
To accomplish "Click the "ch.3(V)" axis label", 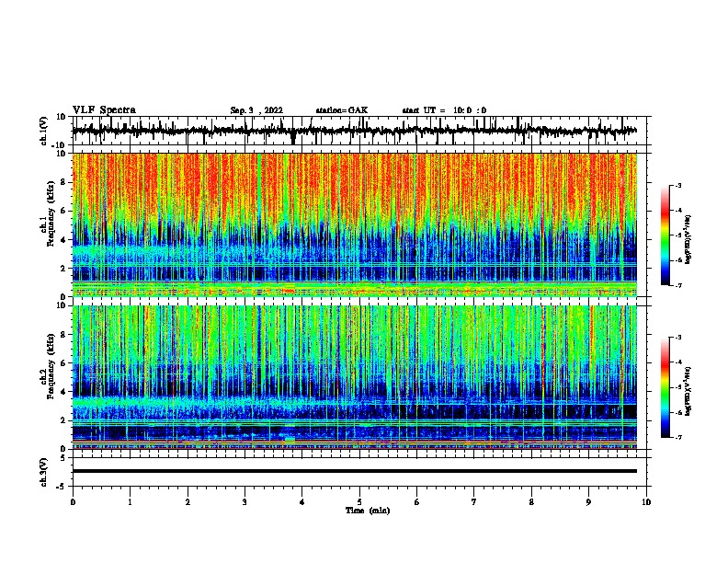I will coord(44,472).
